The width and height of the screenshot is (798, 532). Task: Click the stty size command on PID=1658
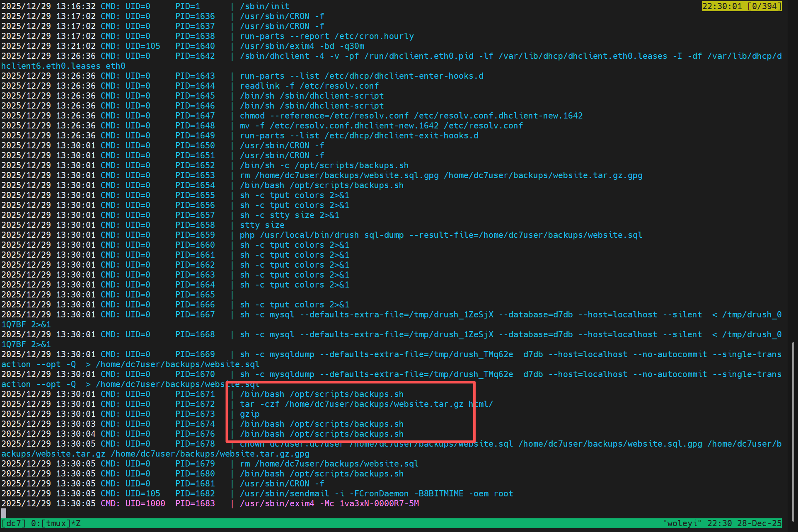click(x=262, y=225)
